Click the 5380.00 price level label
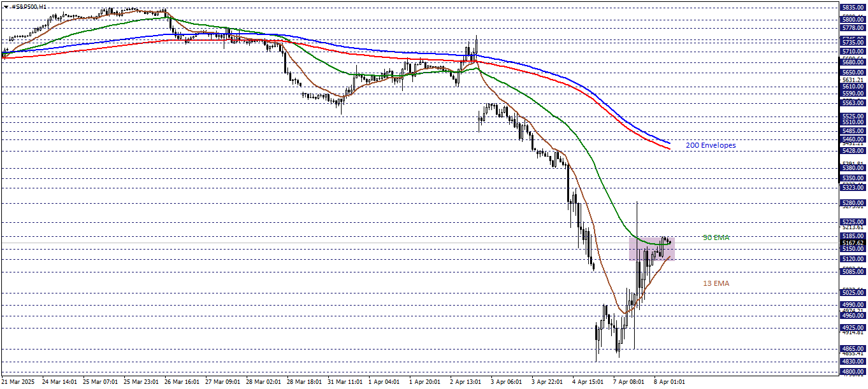Screen dimensions: 868x389 click(x=853, y=168)
